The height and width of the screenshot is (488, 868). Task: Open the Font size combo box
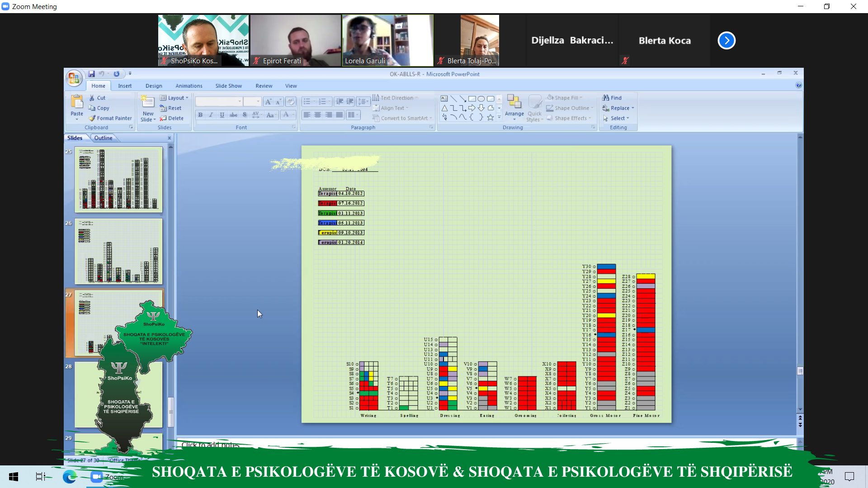point(252,102)
